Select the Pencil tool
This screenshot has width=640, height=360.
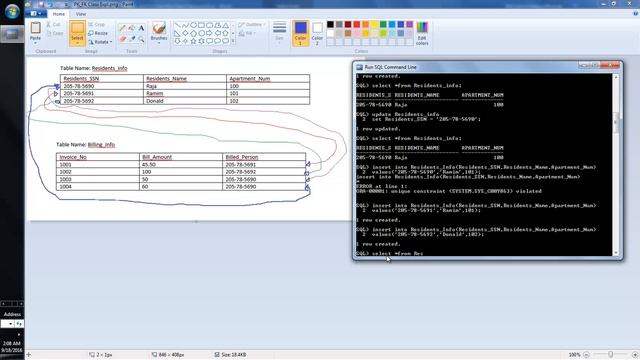pyautogui.click(x=122, y=28)
